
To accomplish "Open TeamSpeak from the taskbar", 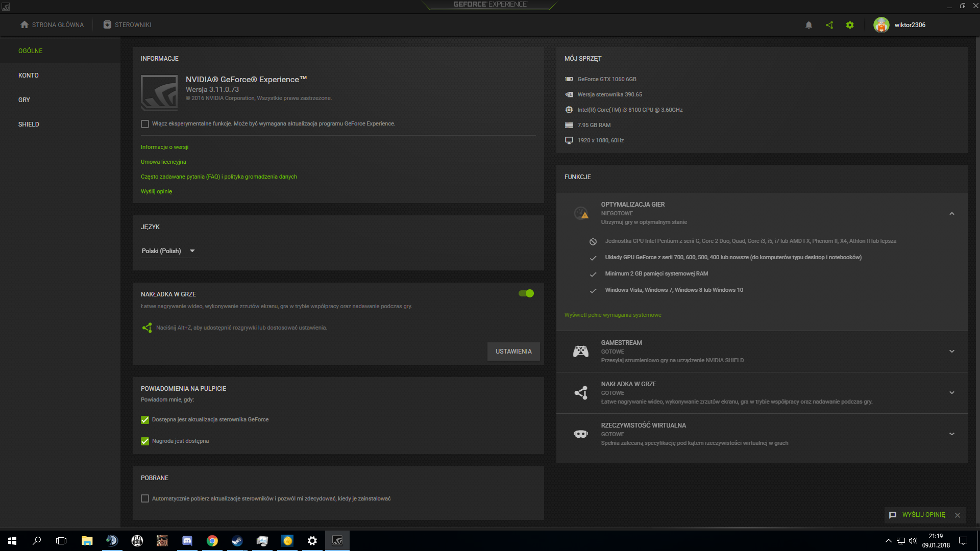I will [x=112, y=541].
